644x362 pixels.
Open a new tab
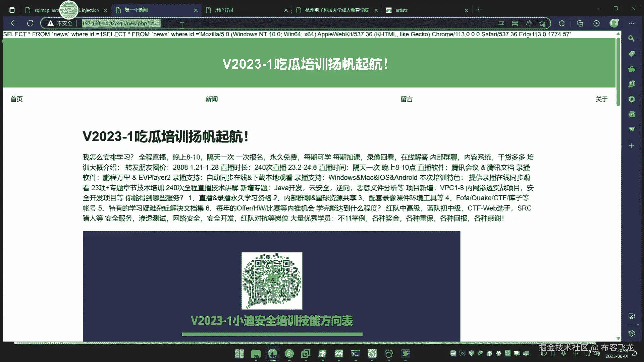(x=479, y=10)
